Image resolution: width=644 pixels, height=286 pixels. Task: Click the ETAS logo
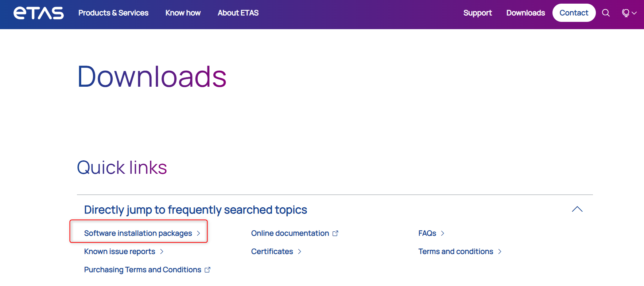pyautogui.click(x=39, y=13)
